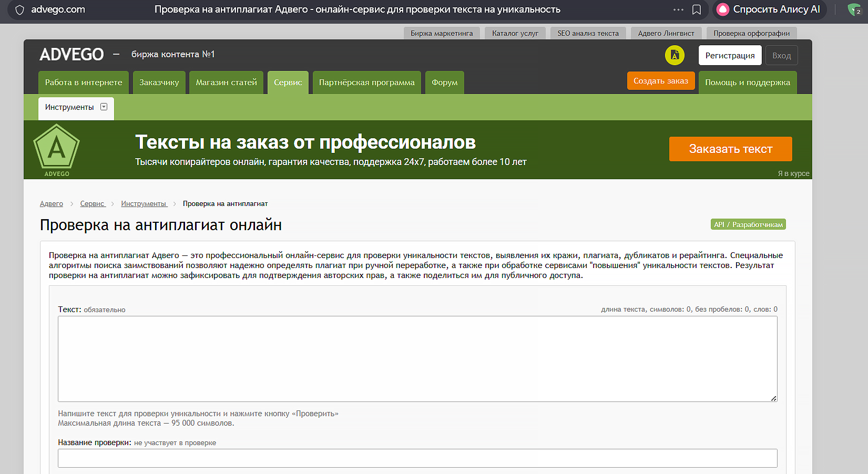
Task: Open the three-dots browser page menu
Action: click(678, 9)
